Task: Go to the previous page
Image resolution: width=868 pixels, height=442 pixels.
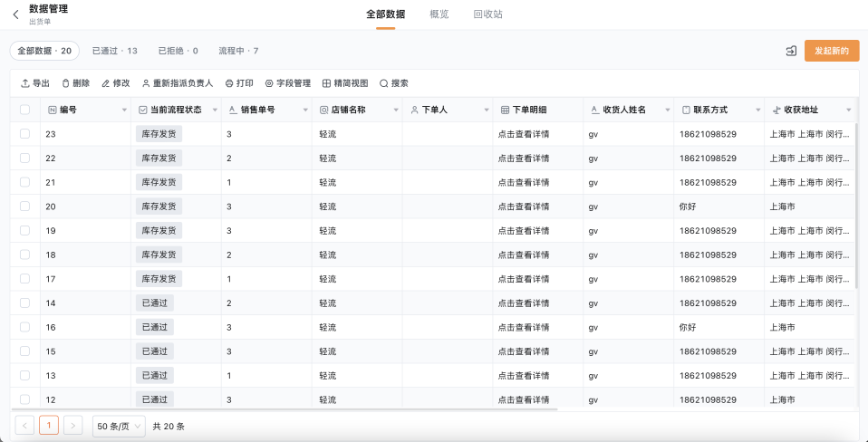Action: coord(24,426)
